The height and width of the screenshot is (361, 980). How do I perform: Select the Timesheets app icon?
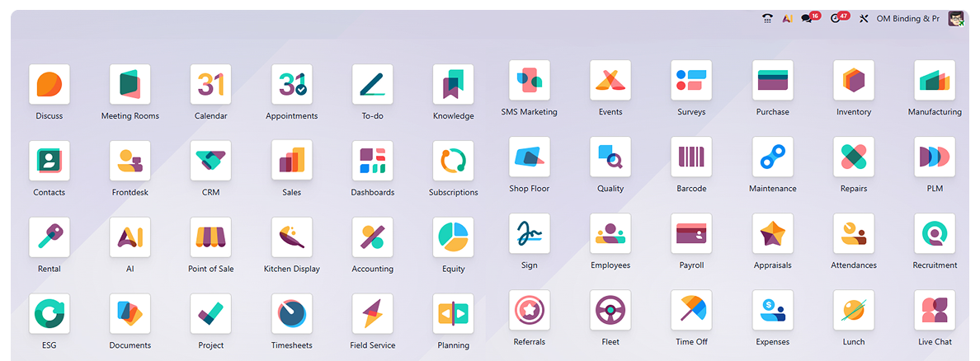click(291, 314)
